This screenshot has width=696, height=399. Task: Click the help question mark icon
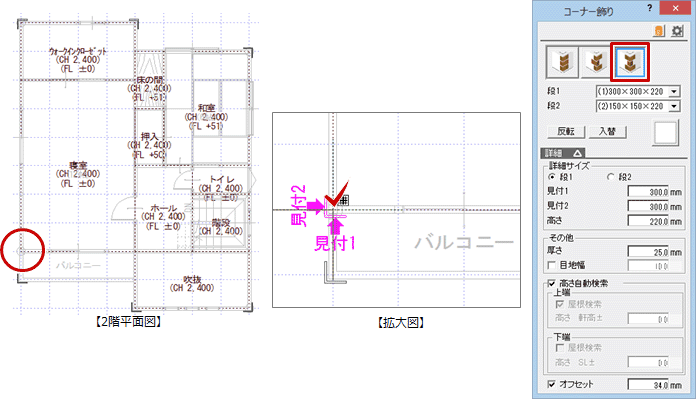click(x=649, y=8)
